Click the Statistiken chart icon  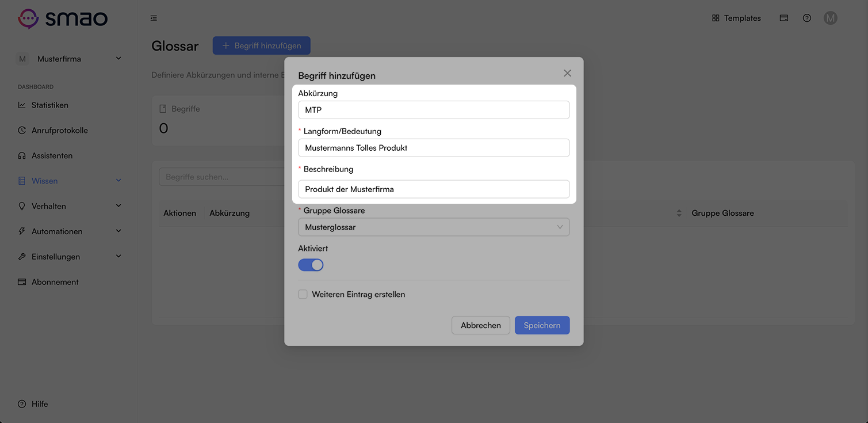[22, 105]
